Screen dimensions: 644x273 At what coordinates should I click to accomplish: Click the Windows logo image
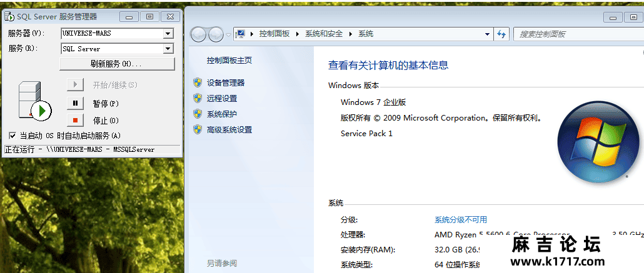(x=598, y=142)
